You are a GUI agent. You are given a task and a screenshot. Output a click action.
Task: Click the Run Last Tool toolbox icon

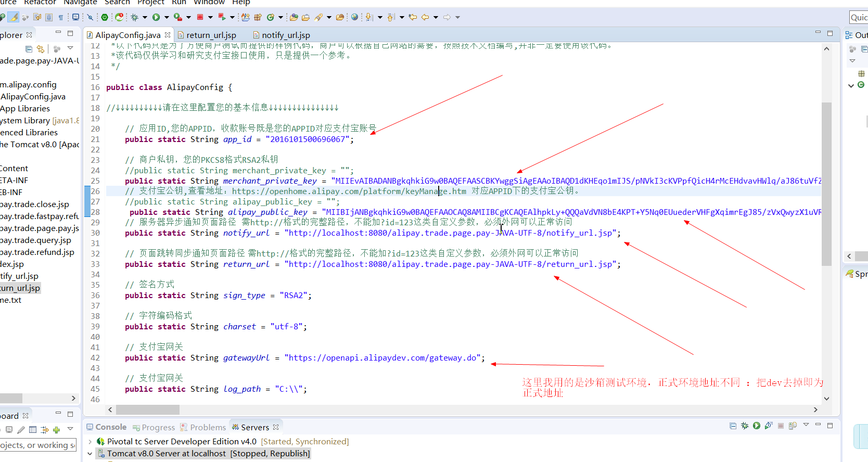[178, 17]
